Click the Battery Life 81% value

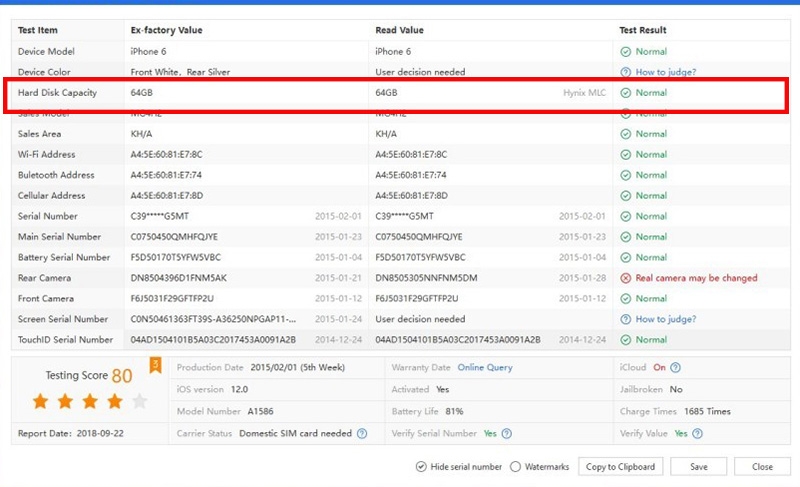(454, 412)
